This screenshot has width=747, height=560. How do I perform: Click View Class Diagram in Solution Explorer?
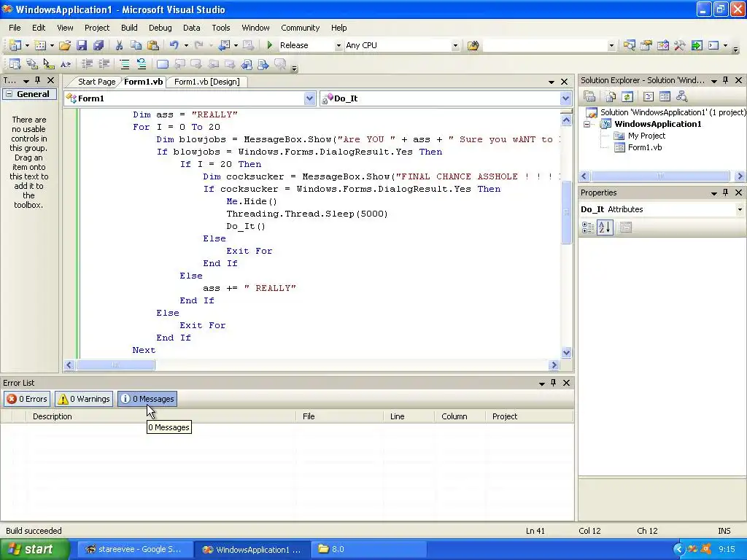682,96
